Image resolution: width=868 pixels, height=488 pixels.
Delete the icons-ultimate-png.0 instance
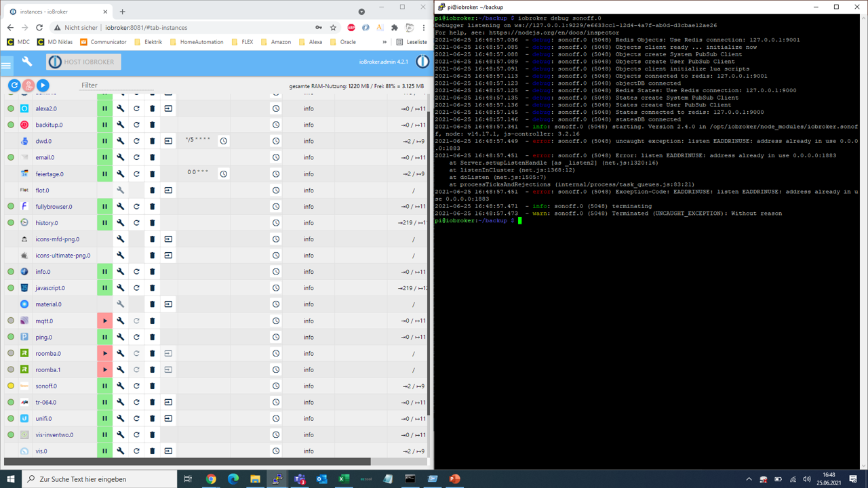pyautogui.click(x=152, y=256)
